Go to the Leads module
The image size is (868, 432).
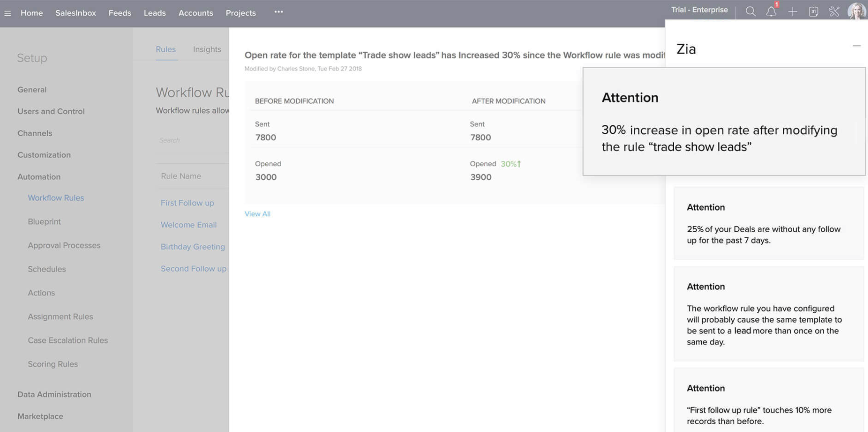click(155, 13)
